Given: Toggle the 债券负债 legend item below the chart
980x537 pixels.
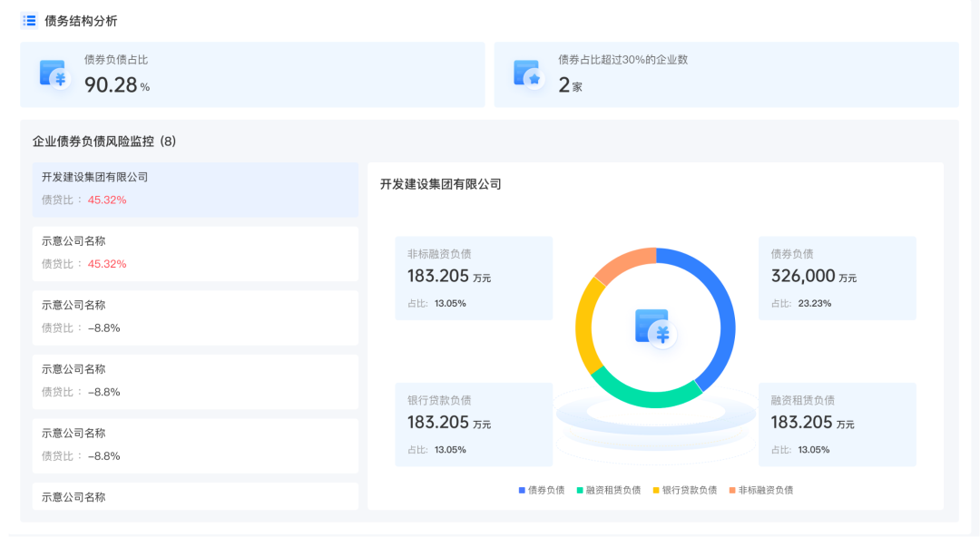Looking at the screenshot, I should pos(542,490).
